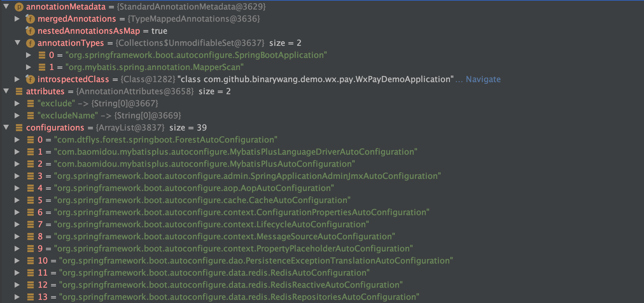The image size is (644, 303).
Task: Expand the mergedAnnotations field
Action: point(17,19)
